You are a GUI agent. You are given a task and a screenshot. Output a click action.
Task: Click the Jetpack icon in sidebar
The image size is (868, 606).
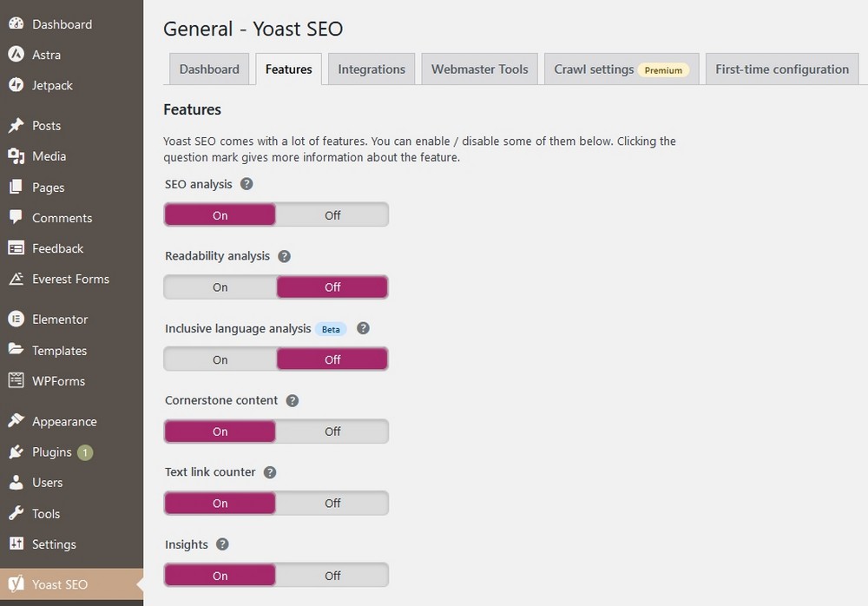[16, 85]
